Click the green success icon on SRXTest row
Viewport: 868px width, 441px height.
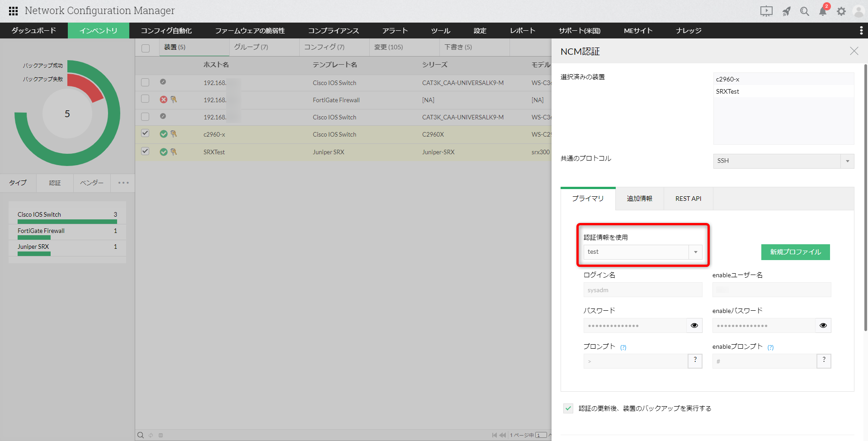click(x=164, y=152)
